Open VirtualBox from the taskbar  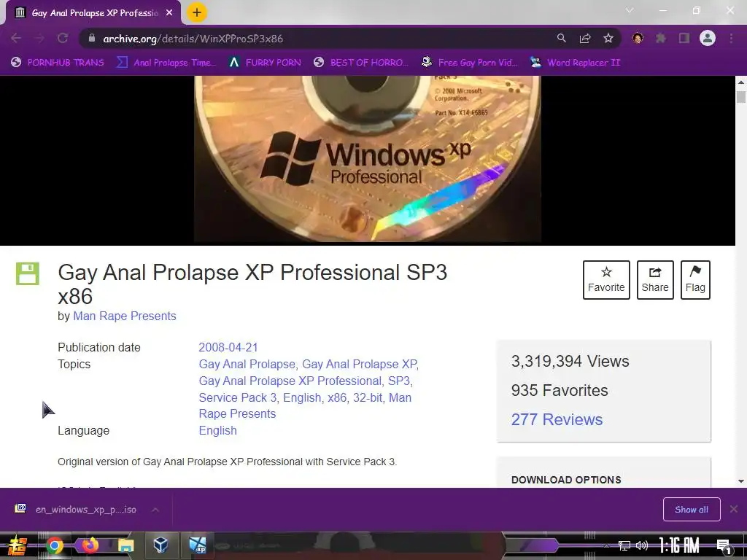[x=160, y=544]
